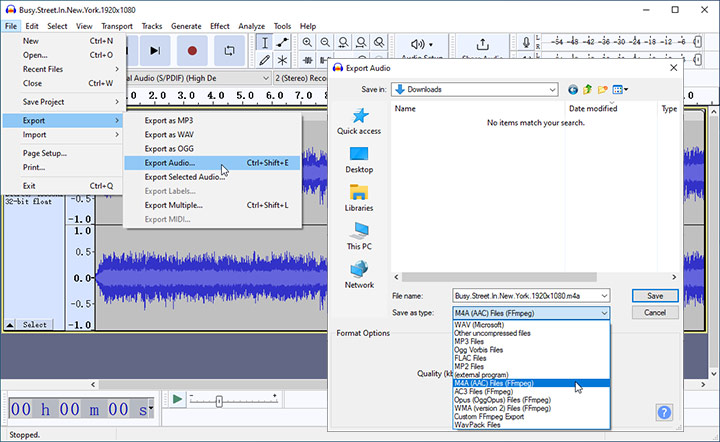Select Export as WAV menu entry
Screen dimensions: 720x442
(x=169, y=134)
